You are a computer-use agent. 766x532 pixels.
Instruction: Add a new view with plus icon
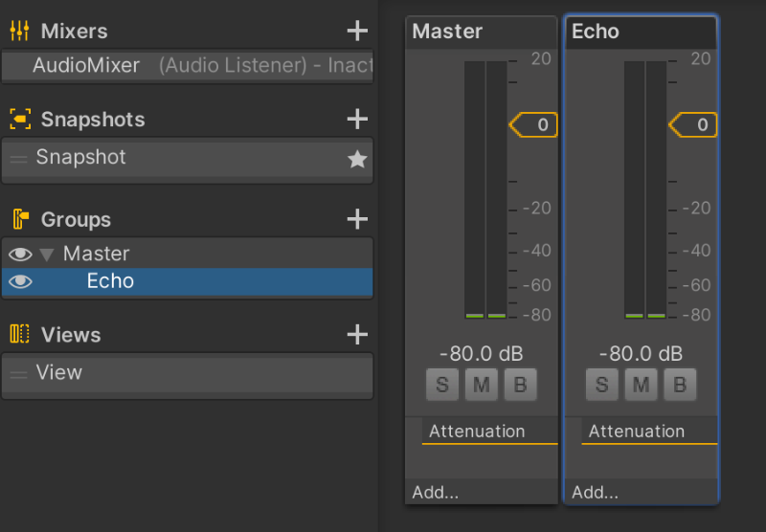357,335
